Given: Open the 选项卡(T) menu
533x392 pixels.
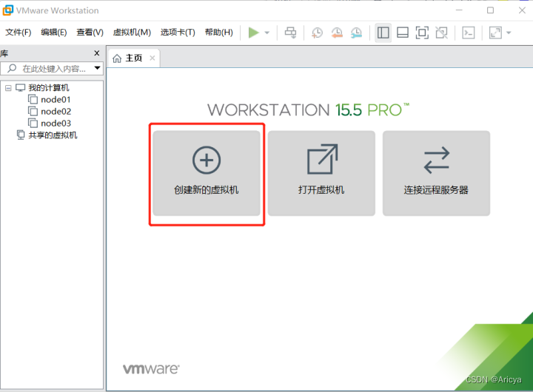Looking at the screenshot, I should click(x=178, y=33).
